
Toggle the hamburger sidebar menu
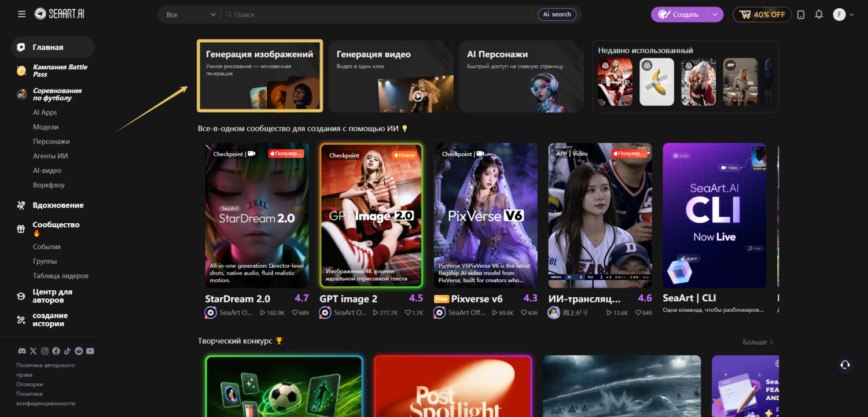[x=22, y=14]
